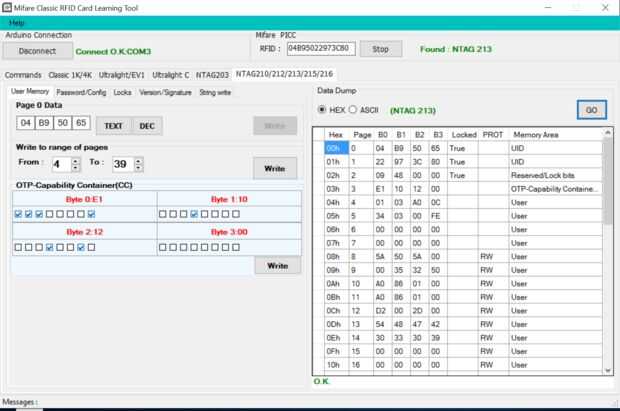The height and width of the screenshot is (411, 620).
Task: Close the RFID Card Learning Tool window
Action: pyautogui.click(x=605, y=8)
